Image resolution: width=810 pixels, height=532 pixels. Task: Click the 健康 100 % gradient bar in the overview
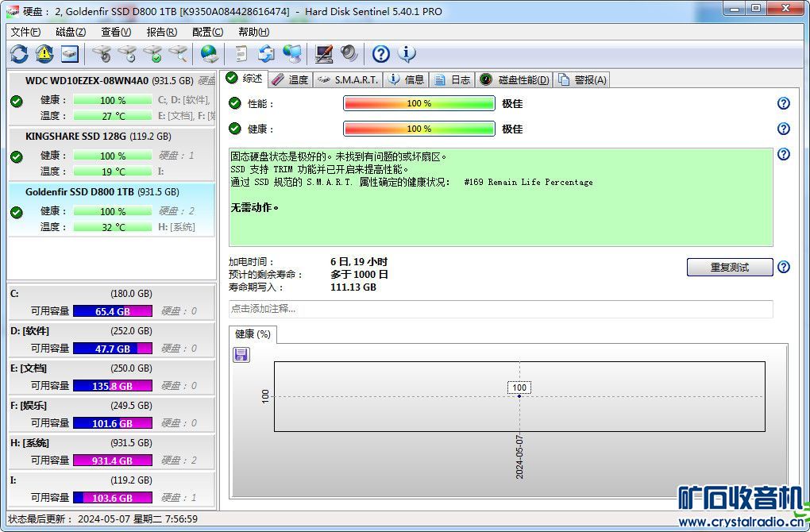coord(419,129)
